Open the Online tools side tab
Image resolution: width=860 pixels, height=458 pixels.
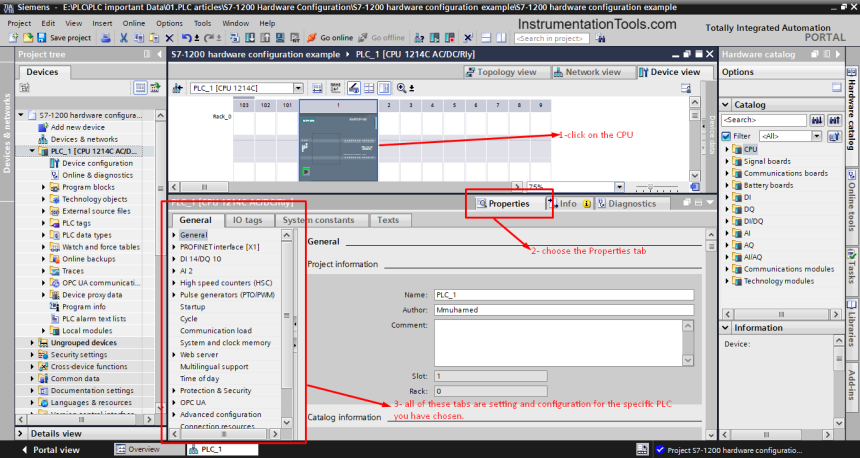pos(852,205)
